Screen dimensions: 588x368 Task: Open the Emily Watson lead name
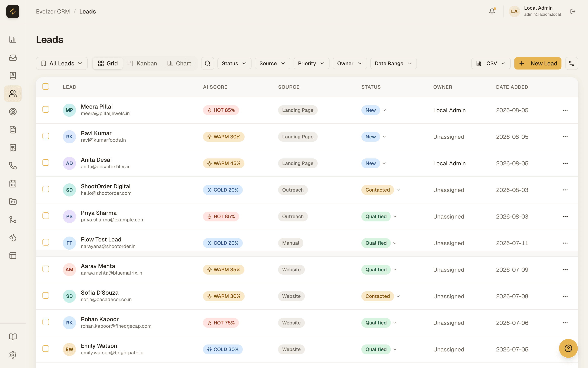(x=99, y=346)
